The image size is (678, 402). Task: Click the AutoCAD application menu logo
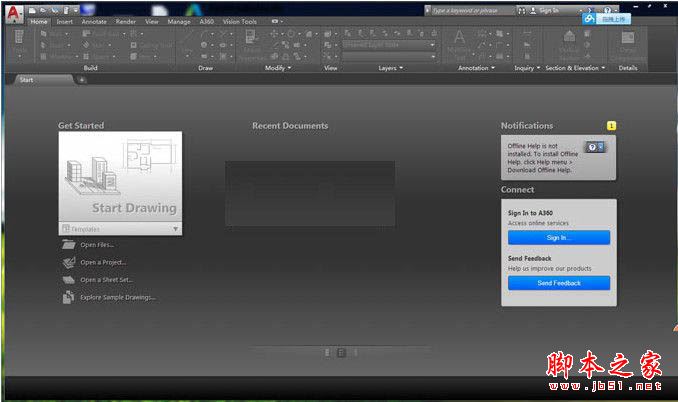pyautogui.click(x=13, y=13)
